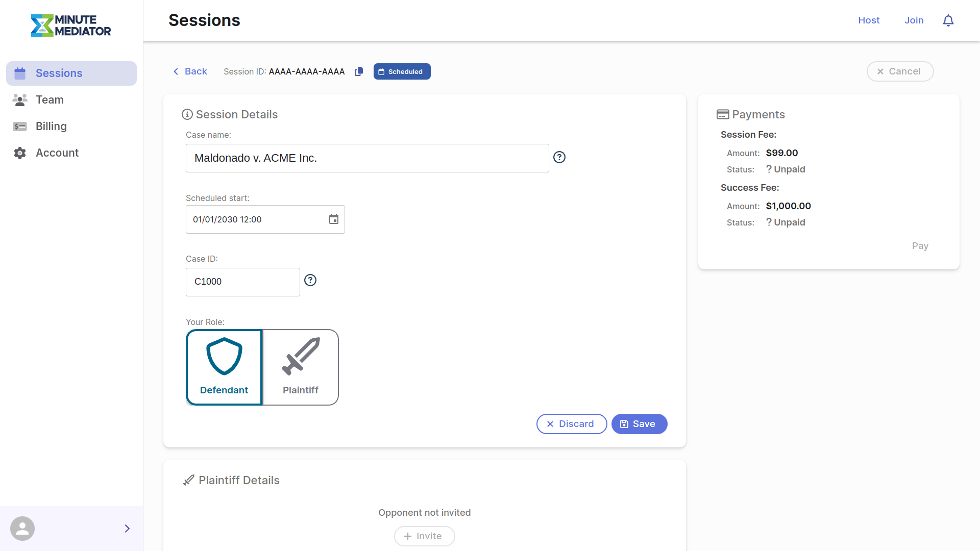Open the Join page
The width and height of the screenshot is (980, 551).
(x=914, y=20)
